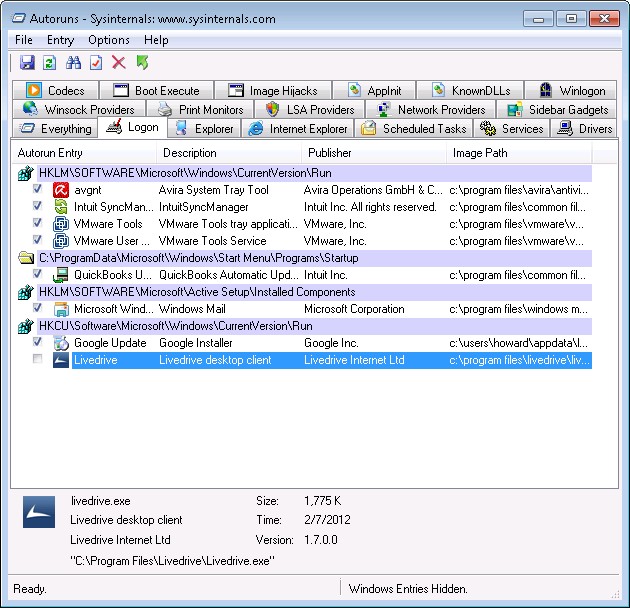The width and height of the screenshot is (630, 608).
Task: Click the Intuit SyncManager green icon
Action: [x=61, y=207]
